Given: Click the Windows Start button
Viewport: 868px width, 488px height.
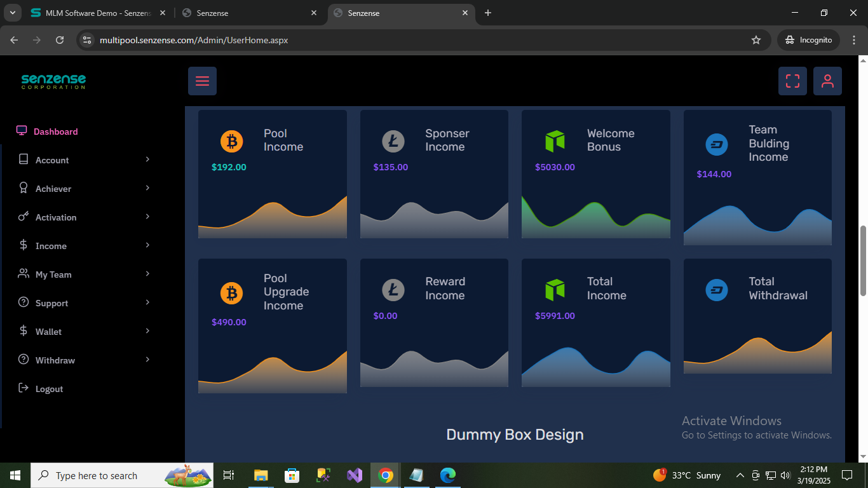Looking at the screenshot, I should [15, 475].
